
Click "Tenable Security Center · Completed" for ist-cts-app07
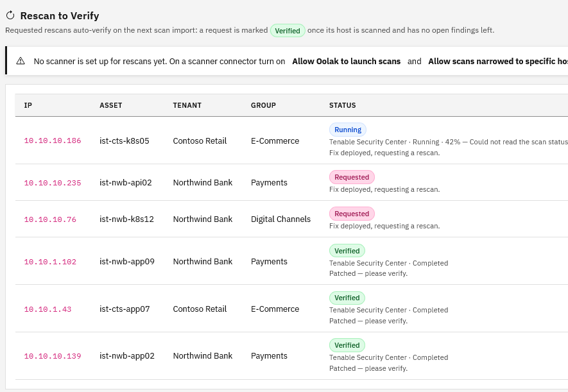point(389,310)
